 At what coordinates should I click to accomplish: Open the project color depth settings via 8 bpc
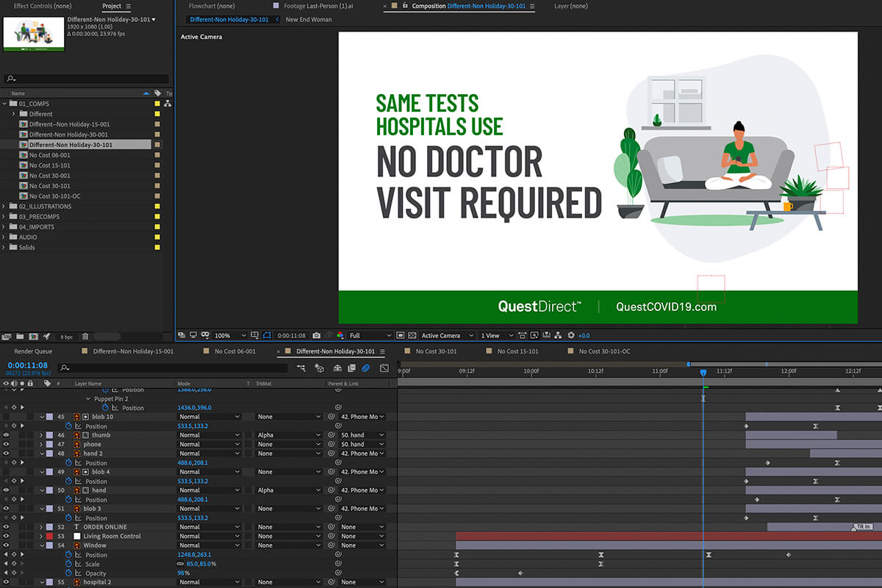click(x=66, y=337)
